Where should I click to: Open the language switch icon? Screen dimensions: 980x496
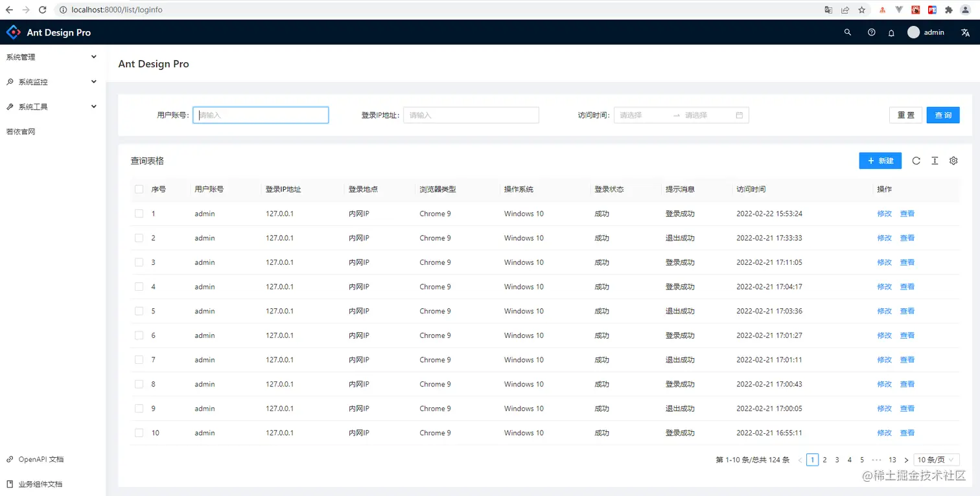pos(965,32)
